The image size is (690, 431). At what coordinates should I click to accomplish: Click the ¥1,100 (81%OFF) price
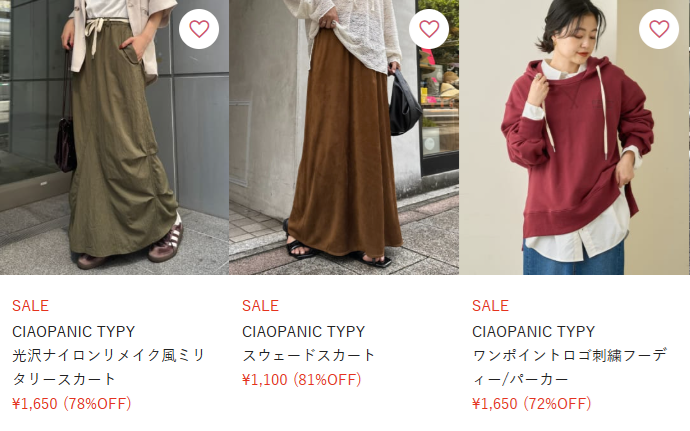[x=302, y=379]
